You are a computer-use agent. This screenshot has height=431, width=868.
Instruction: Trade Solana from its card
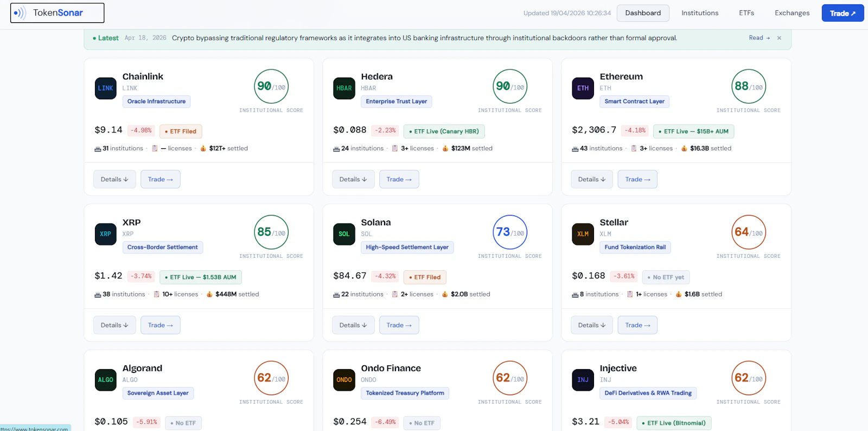(399, 325)
